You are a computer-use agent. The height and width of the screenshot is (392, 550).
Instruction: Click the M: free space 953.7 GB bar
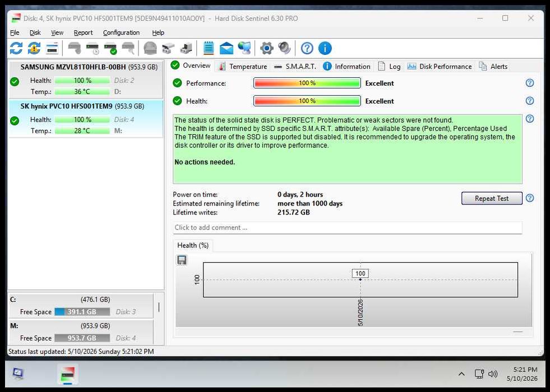pos(82,338)
